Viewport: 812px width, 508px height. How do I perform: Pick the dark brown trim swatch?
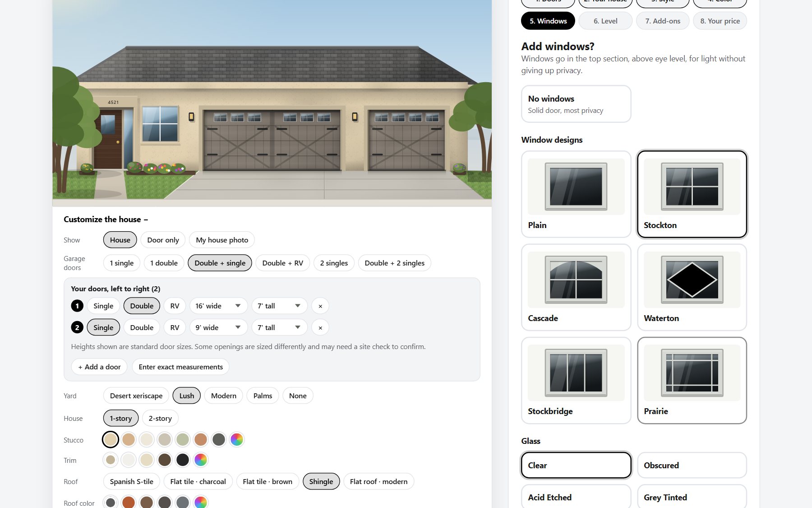(x=165, y=460)
